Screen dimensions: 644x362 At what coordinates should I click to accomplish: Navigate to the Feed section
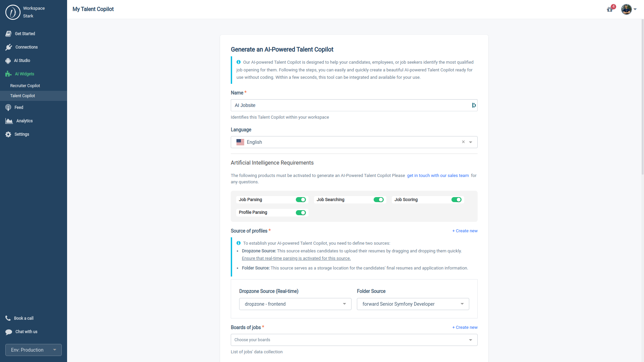[18, 107]
